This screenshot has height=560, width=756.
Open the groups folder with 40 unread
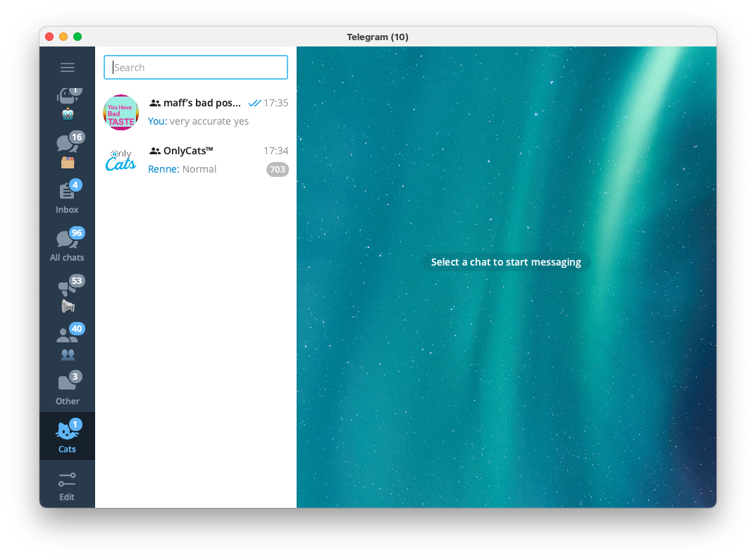67,340
